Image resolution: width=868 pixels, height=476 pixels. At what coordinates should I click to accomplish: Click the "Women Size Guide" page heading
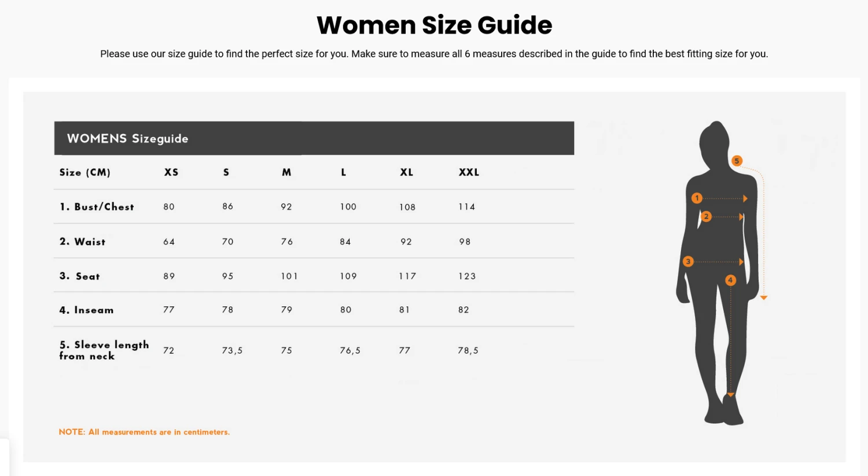tap(434, 25)
